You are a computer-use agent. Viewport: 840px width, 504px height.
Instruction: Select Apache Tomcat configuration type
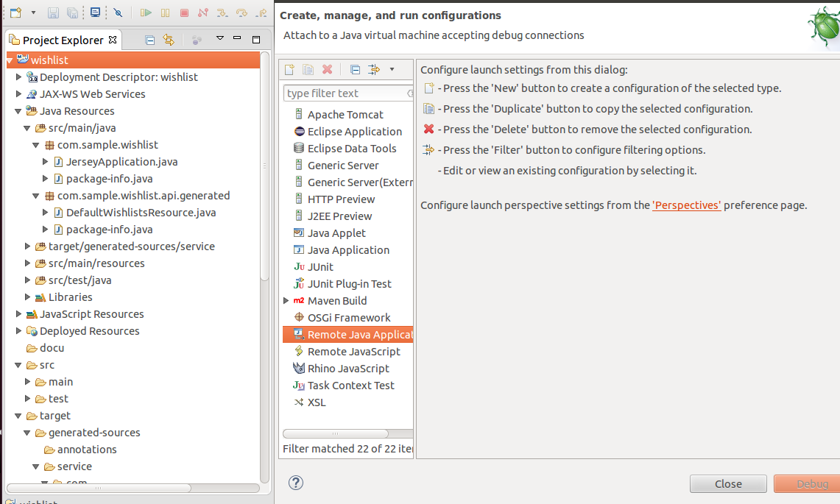point(345,115)
